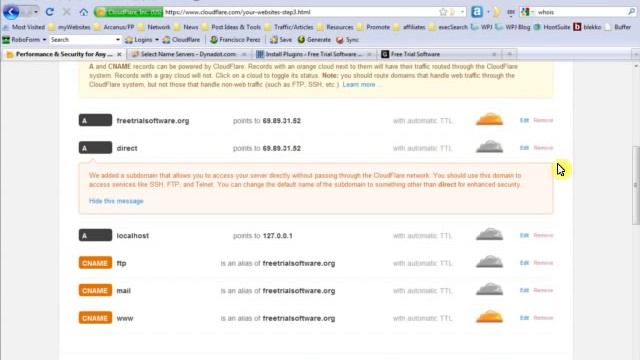Remove the ftp CNAME record

tap(543, 263)
